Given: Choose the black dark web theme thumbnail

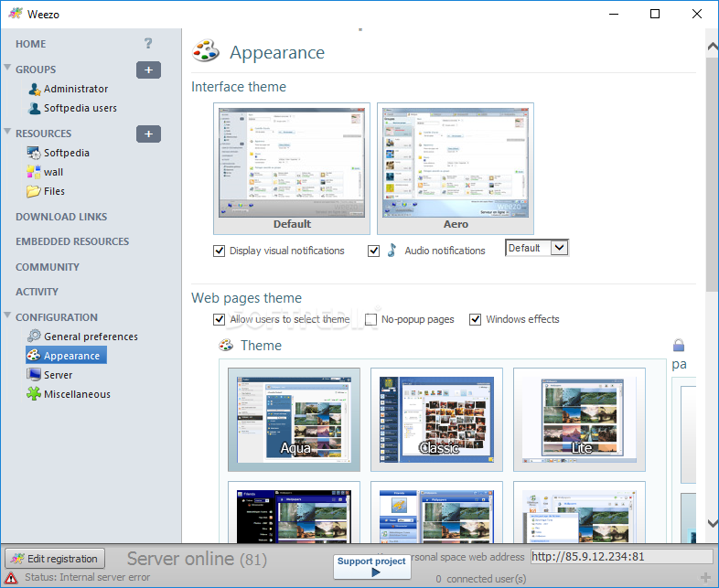Looking at the screenshot, I should coord(294,512).
